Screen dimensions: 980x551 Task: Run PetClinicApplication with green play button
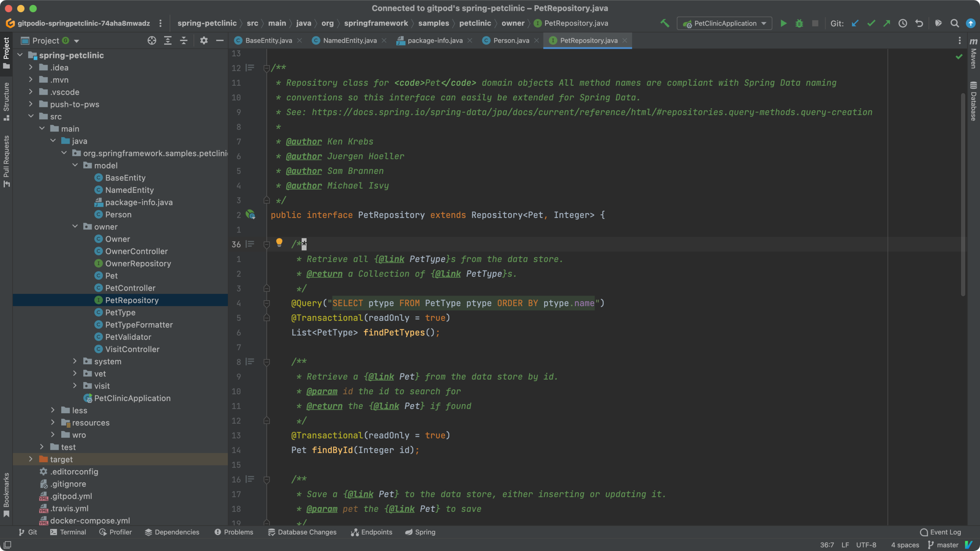coord(783,23)
